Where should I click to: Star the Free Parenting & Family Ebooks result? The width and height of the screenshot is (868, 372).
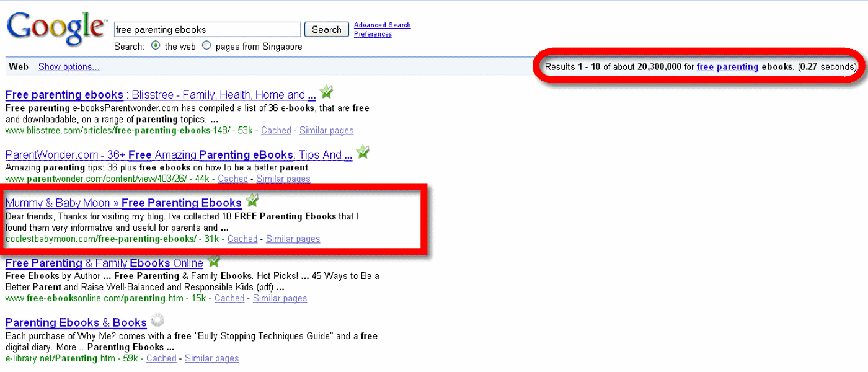point(213,261)
